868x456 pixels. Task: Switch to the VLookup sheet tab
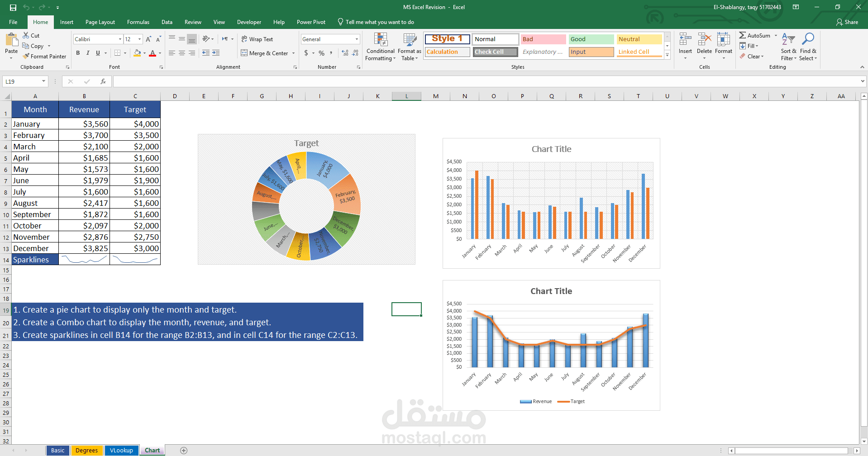click(x=121, y=451)
